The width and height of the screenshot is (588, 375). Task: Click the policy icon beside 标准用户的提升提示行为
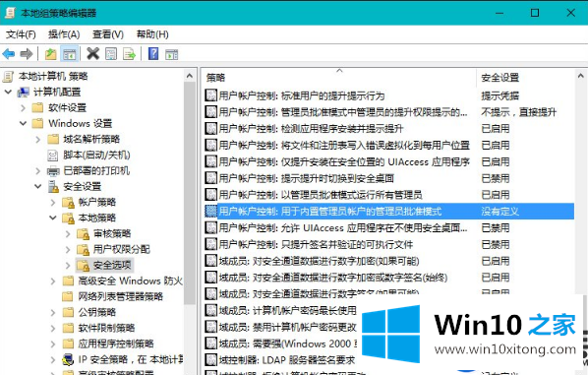[x=210, y=95]
